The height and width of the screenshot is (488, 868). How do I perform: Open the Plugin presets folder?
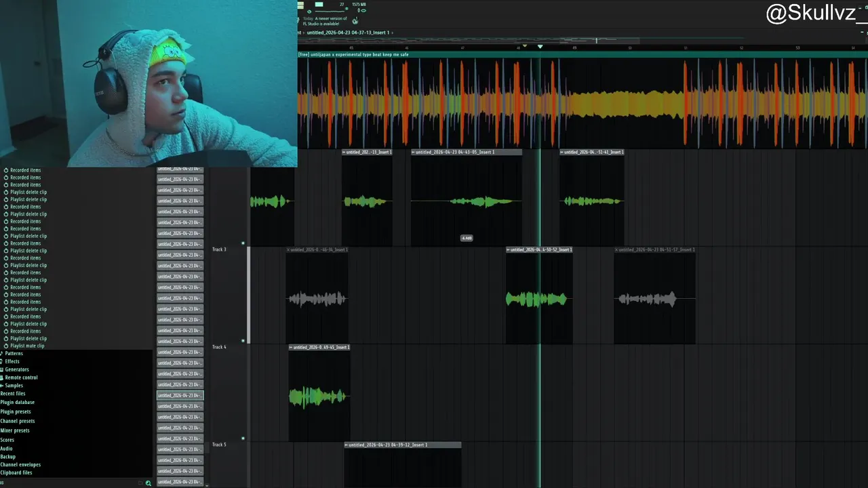(16, 412)
